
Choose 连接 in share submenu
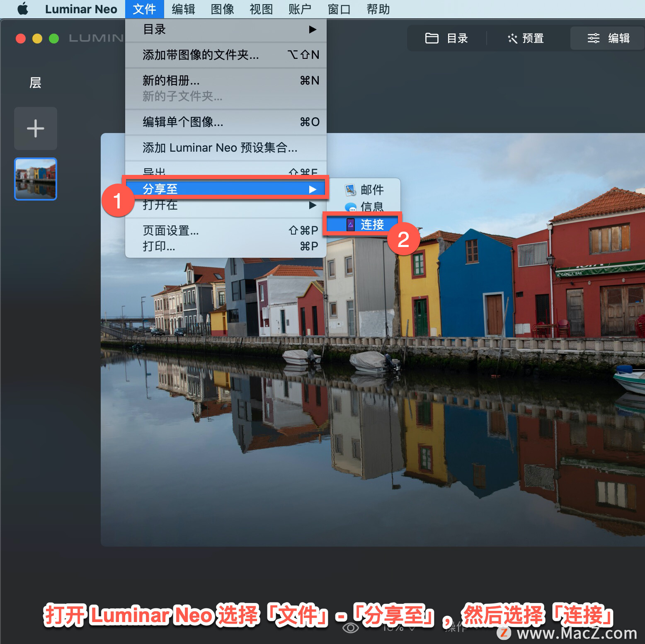(364, 225)
